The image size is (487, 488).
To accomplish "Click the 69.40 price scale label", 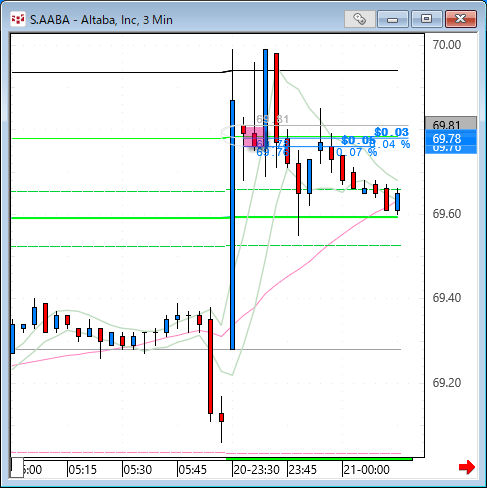I will click(447, 297).
